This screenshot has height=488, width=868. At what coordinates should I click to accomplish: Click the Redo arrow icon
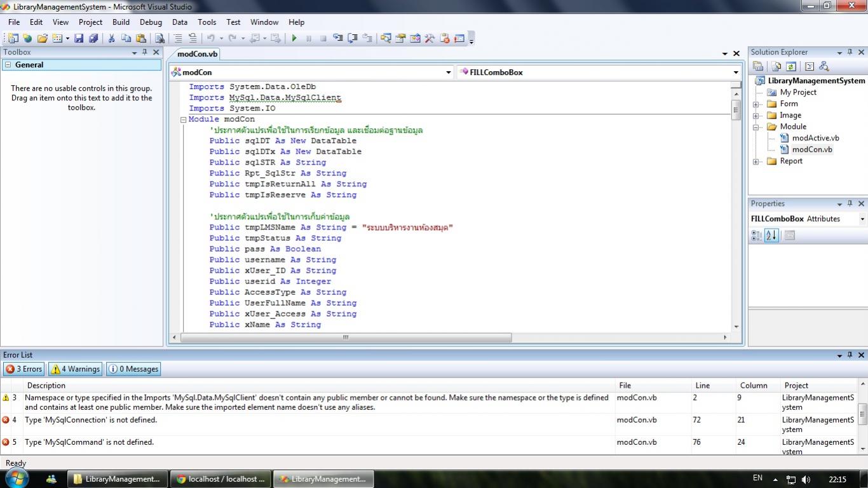click(233, 38)
